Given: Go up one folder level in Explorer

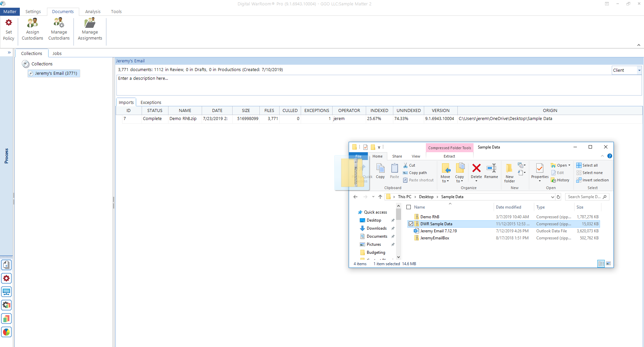Looking at the screenshot, I should (x=380, y=197).
